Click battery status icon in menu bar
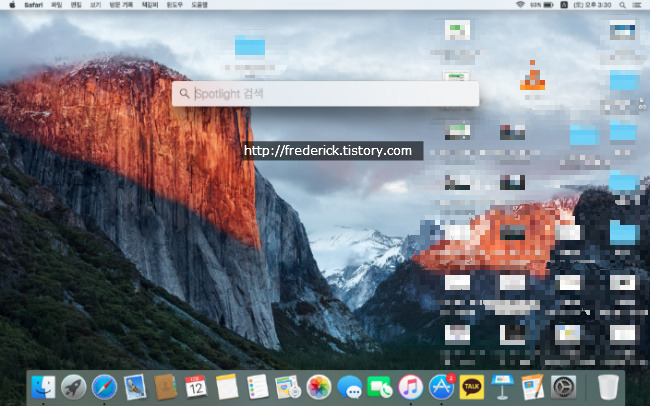This screenshot has width=650, height=406. [x=548, y=5]
